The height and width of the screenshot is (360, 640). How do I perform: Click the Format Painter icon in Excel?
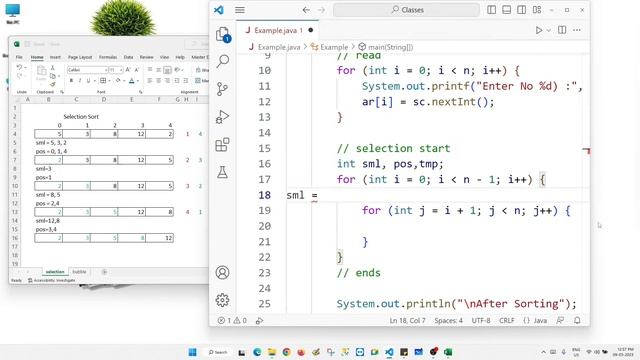(x=52, y=84)
